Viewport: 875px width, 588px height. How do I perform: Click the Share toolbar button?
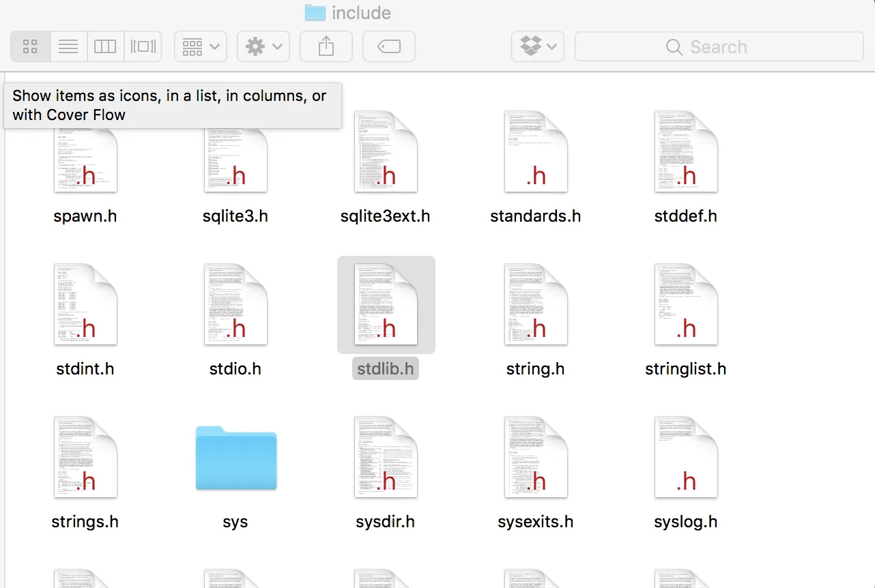[326, 47]
